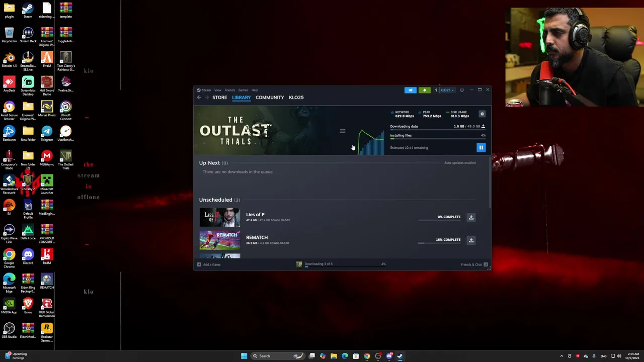Start the Lies of P download

pyautogui.click(x=471, y=217)
